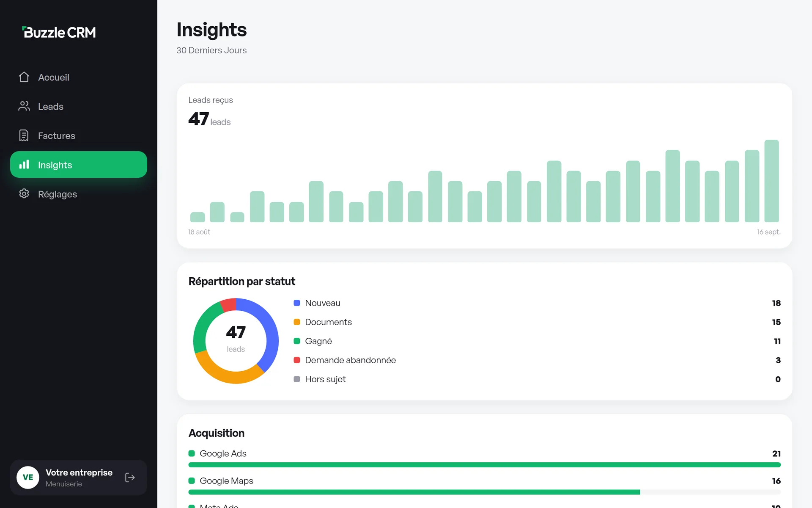This screenshot has width=812, height=508.
Task: Click the VE company avatar
Action: 28,478
